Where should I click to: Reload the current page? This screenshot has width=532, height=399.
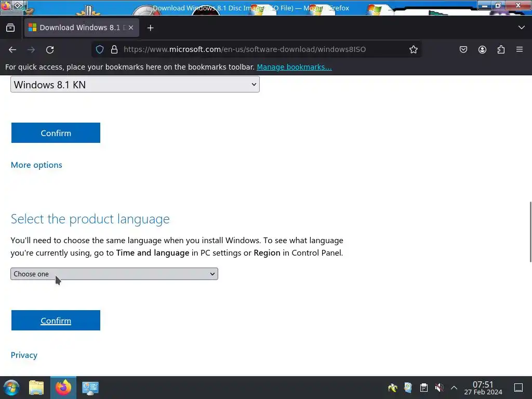pos(50,49)
